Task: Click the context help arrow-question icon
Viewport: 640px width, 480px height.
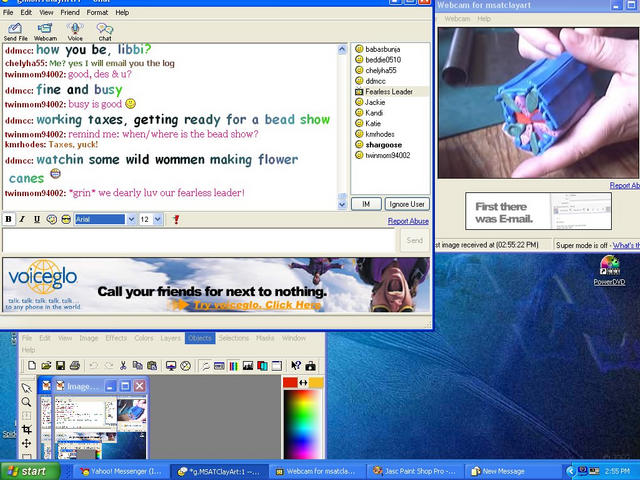Action: [296, 366]
